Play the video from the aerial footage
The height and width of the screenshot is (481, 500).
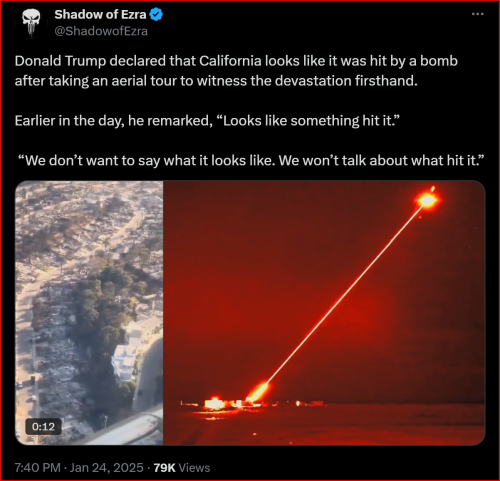coord(89,313)
